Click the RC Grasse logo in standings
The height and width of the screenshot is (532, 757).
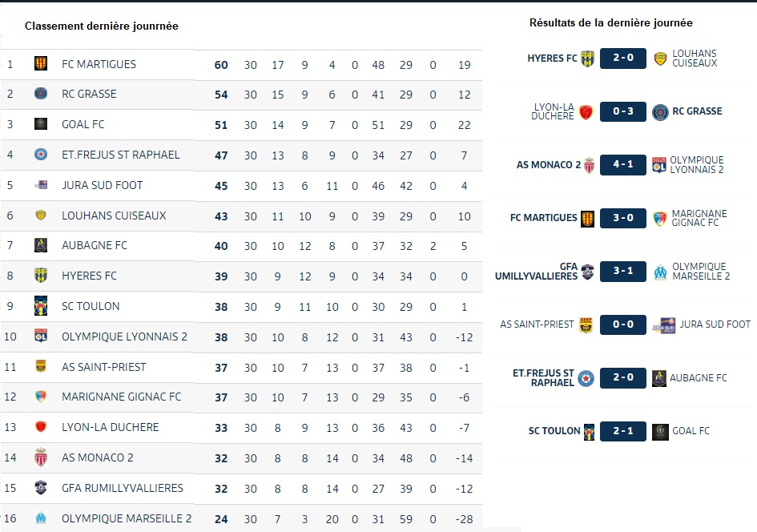tap(41, 94)
